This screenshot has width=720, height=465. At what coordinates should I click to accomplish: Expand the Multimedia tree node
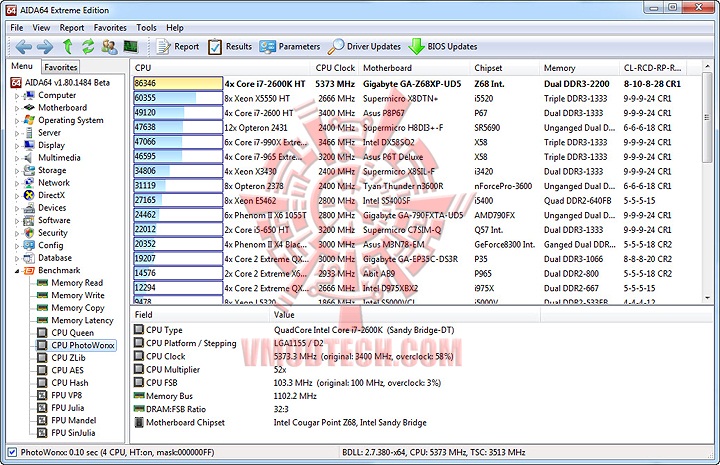[x=17, y=158]
